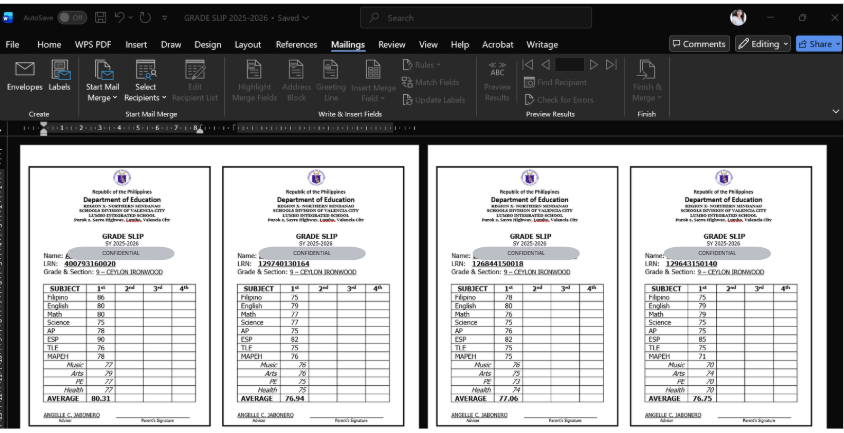Open the Envelopes tool
844x433 pixels.
pyautogui.click(x=25, y=76)
